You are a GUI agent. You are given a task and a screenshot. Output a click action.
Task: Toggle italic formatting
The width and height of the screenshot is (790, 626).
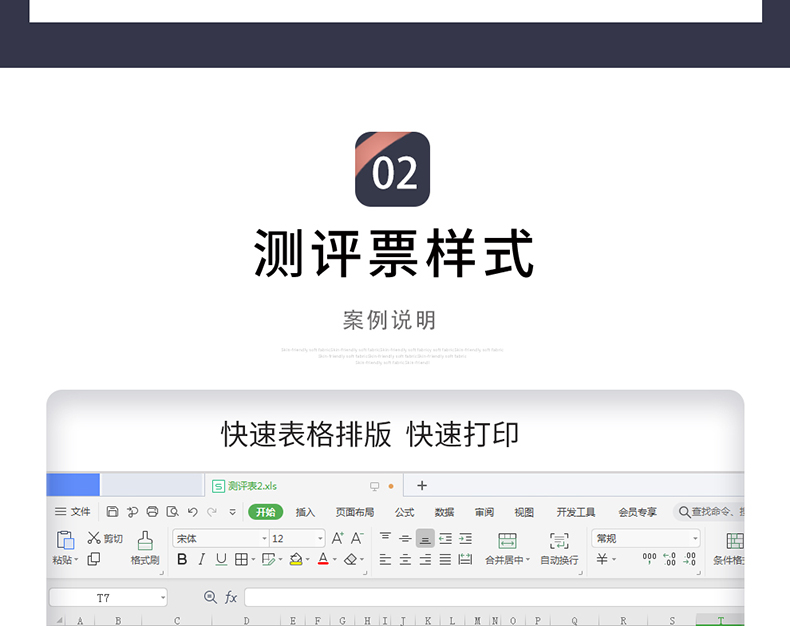click(201, 560)
